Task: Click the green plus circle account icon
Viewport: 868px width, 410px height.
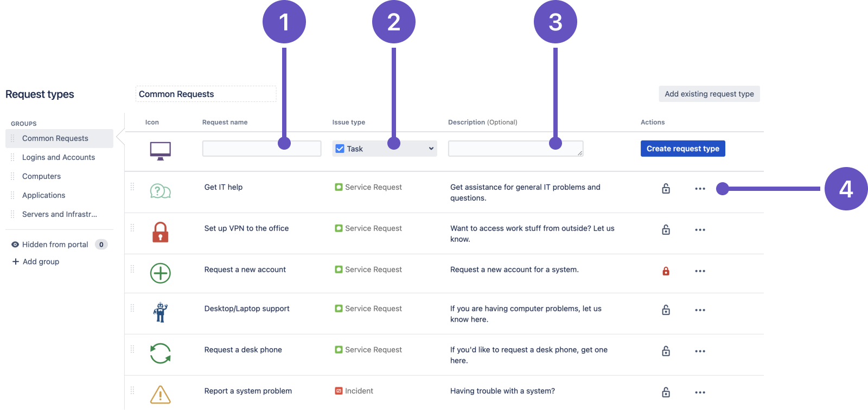Action: coord(160,273)
